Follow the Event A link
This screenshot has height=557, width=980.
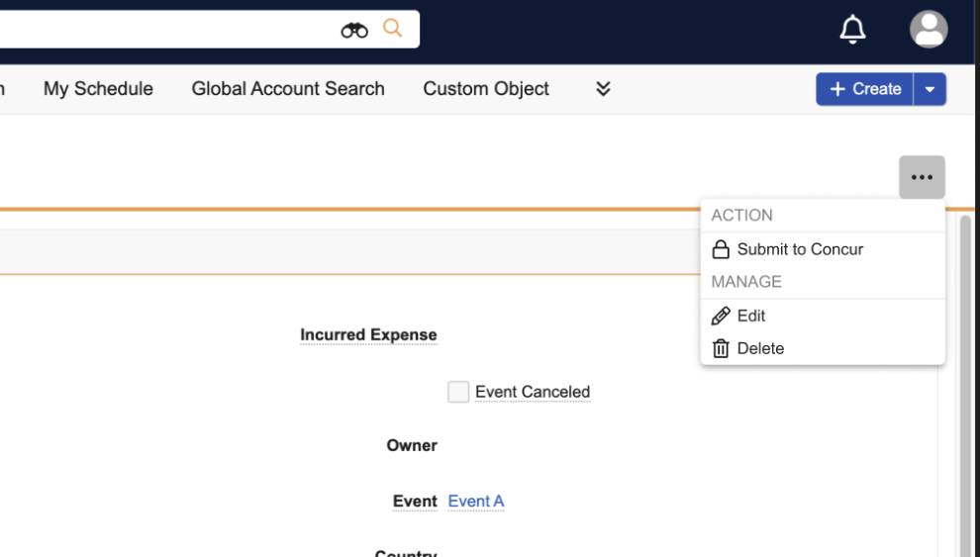[476, 502]
